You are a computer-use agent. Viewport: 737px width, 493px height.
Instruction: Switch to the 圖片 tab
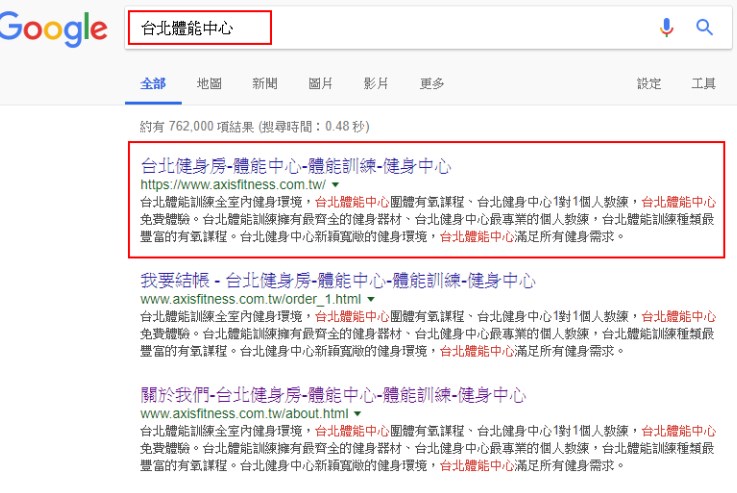click(321, 84)
